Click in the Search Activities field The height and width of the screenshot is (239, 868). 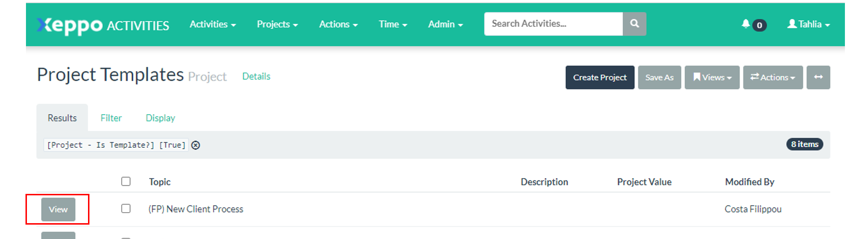coord(553,24)
